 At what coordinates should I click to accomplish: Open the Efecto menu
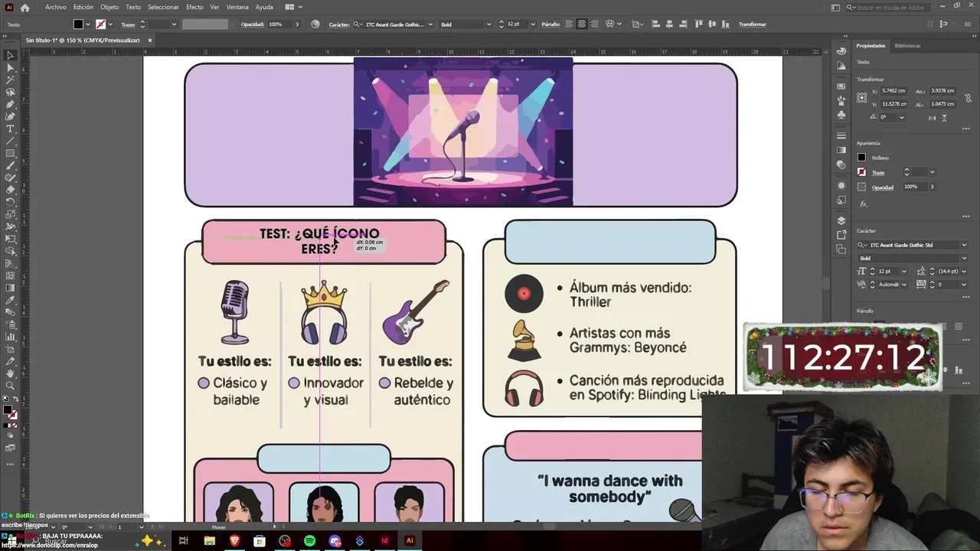194,7
